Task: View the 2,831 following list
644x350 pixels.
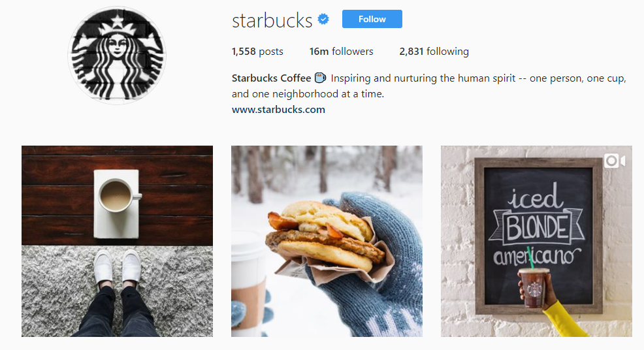Action: tap(434, 52)
